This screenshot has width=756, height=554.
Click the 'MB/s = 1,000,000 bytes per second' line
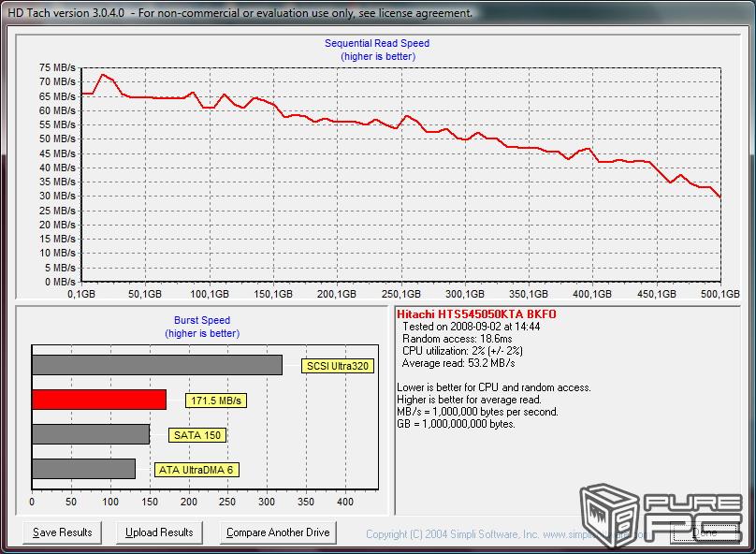click(477, 412)
